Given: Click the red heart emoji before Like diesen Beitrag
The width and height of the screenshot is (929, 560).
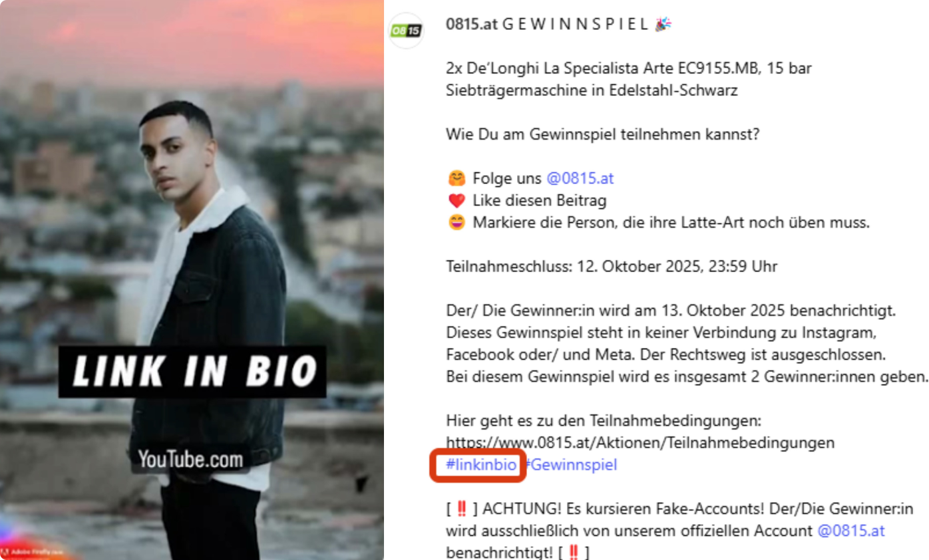Looking at the screenshot, I should point(456,201).
